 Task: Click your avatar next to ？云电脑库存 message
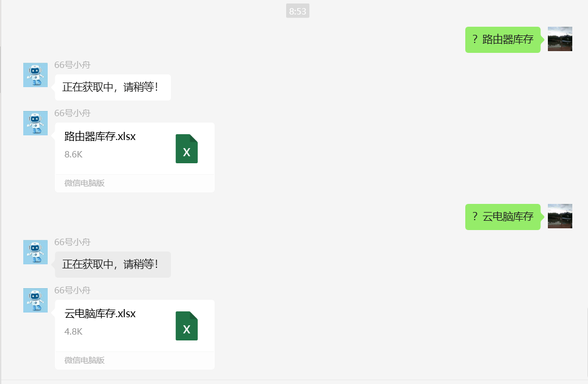point(560,216)
